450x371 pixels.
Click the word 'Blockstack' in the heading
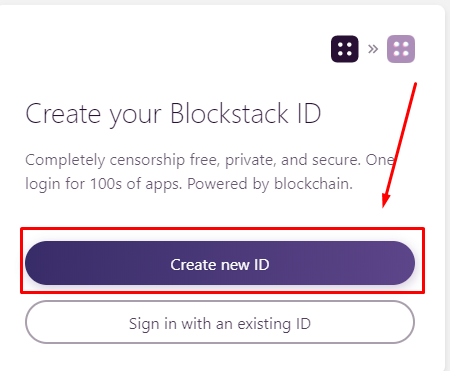(x=229, y=113)
